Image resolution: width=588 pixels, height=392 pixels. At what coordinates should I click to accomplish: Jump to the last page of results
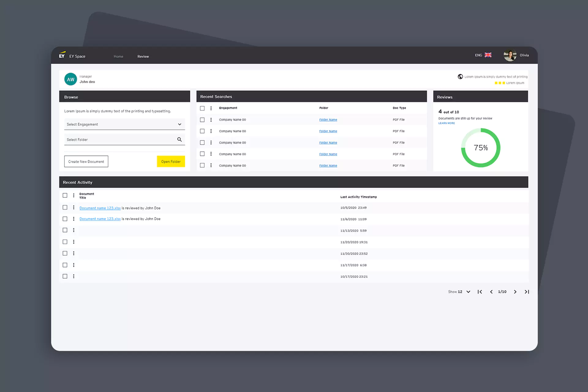point(527,292)
